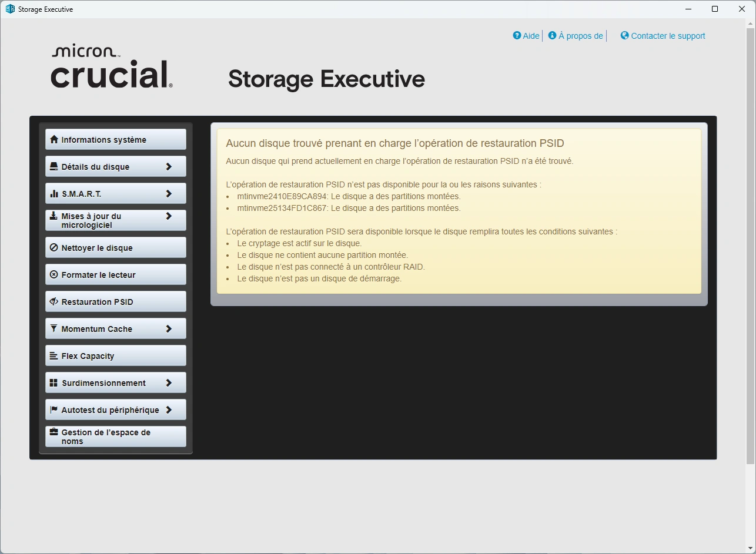Click the heading Aucun disque trouvé prenant en charge
Viewport: 756px width, 554px height.
(x=395, y=143)
